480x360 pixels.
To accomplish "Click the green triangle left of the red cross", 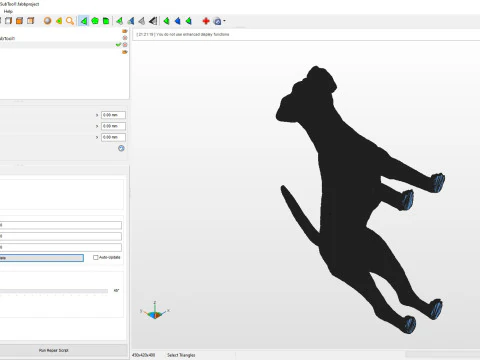I will tap(188, 21).
